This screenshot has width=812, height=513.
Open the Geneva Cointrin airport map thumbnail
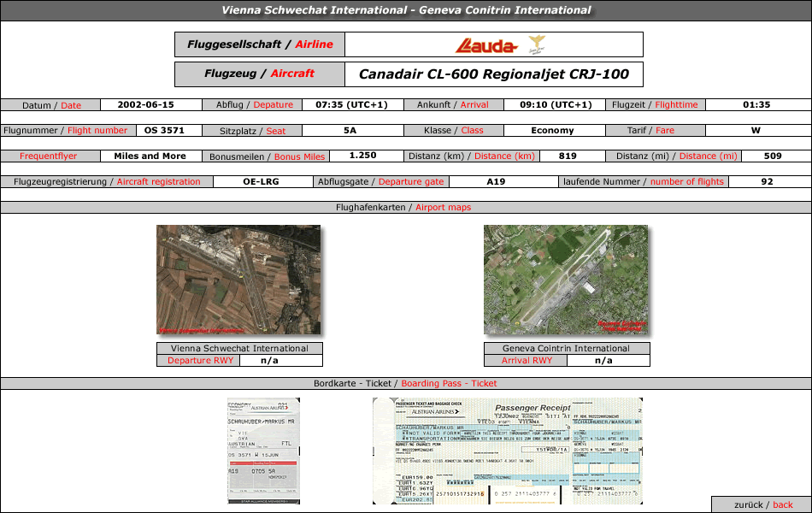pos(566,280)
